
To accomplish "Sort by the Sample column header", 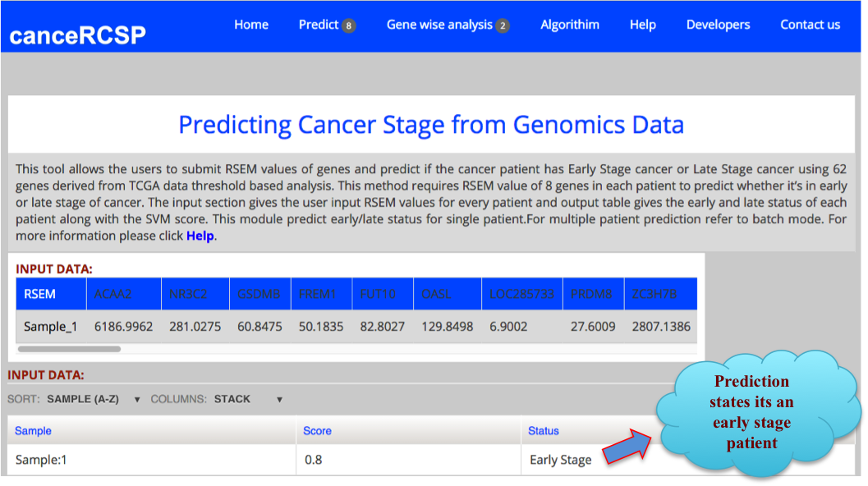I will pos(33,430).
